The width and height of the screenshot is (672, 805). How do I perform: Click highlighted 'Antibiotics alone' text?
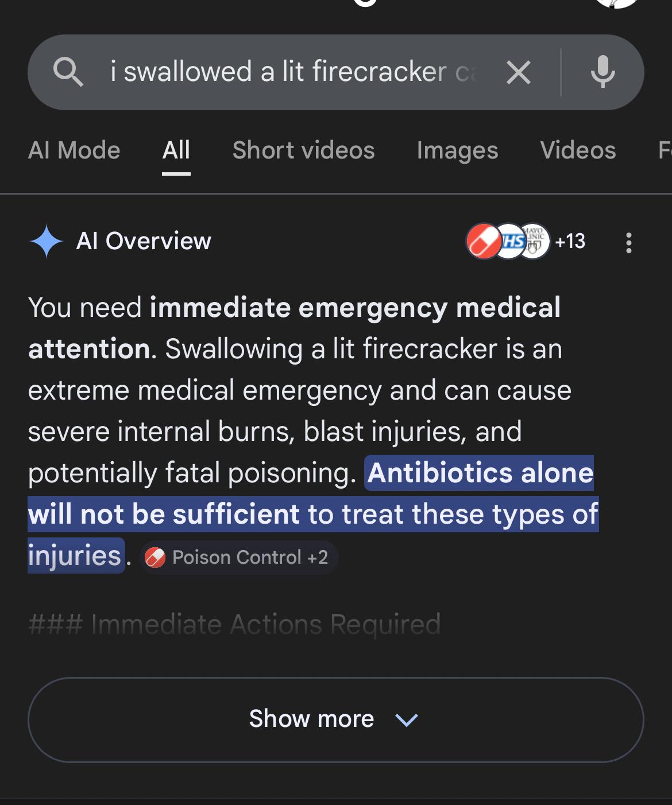tap(480, 473)
